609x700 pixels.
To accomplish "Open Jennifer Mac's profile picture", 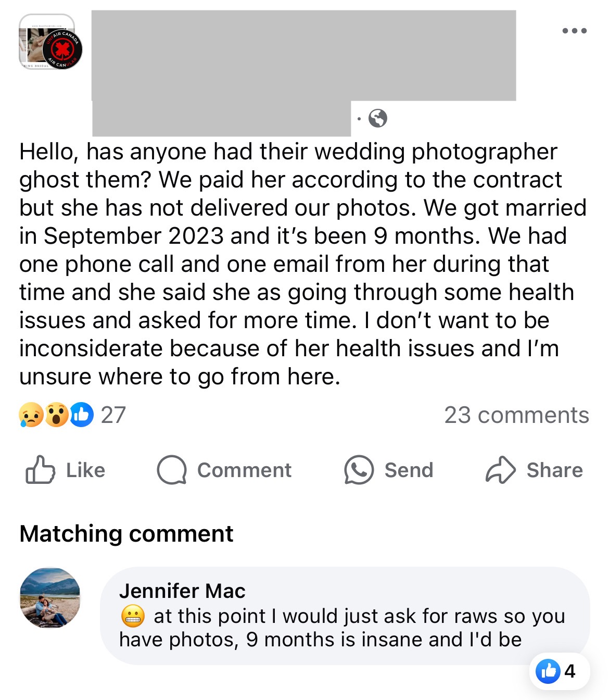I will point(51,598).
